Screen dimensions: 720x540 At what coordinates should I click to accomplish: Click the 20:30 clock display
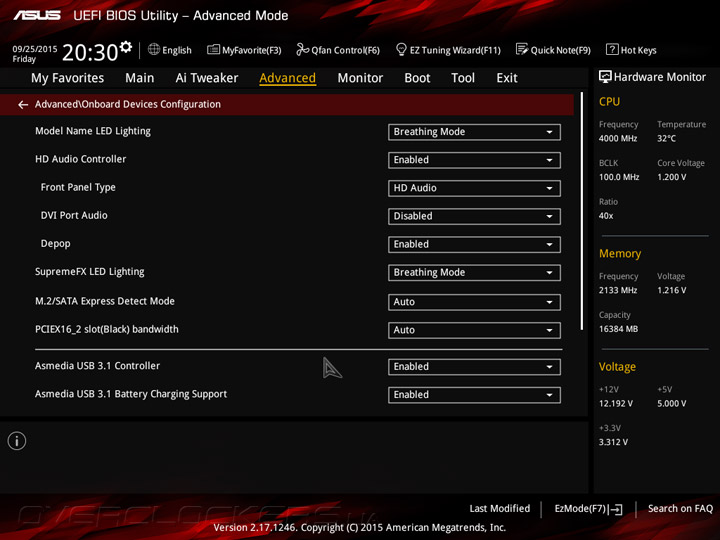point(90,52)
